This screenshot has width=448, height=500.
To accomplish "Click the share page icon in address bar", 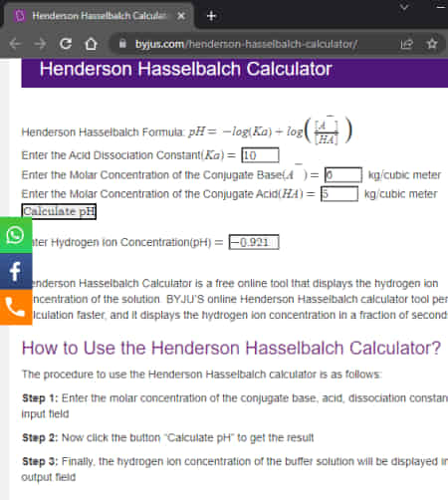I will (406, 44).
